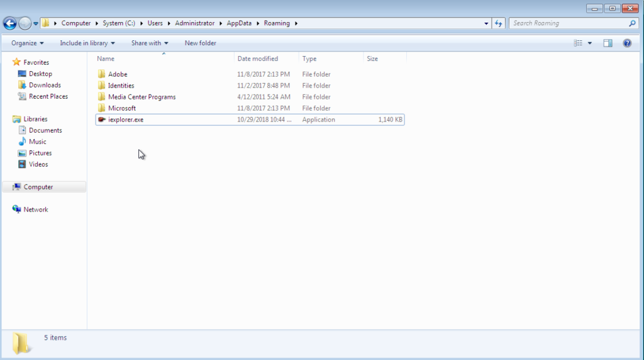Viewport: 644px width, 360px height.
Task: Change your view icon button
Action: (x=578, y=43)
